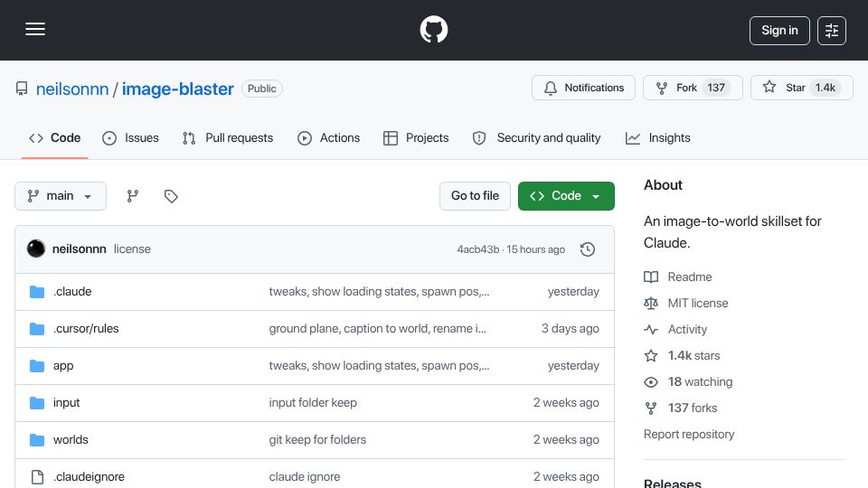The width and height of the screenshot is (868, 488).
Task: Click worlds folder icon
Action: [x=37, y=440]
